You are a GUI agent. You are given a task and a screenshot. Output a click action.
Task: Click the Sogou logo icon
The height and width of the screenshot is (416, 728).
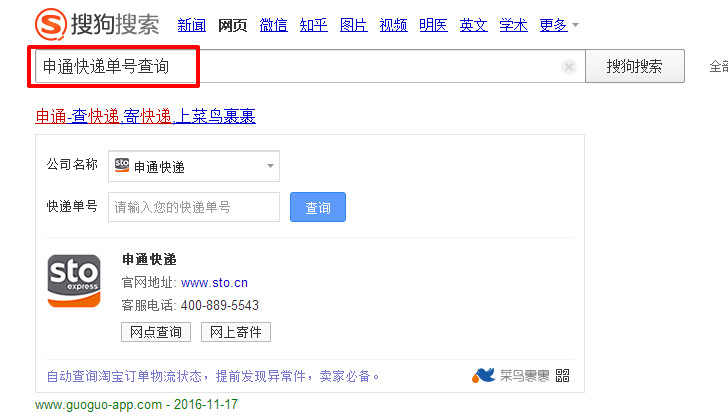[51, 24]
